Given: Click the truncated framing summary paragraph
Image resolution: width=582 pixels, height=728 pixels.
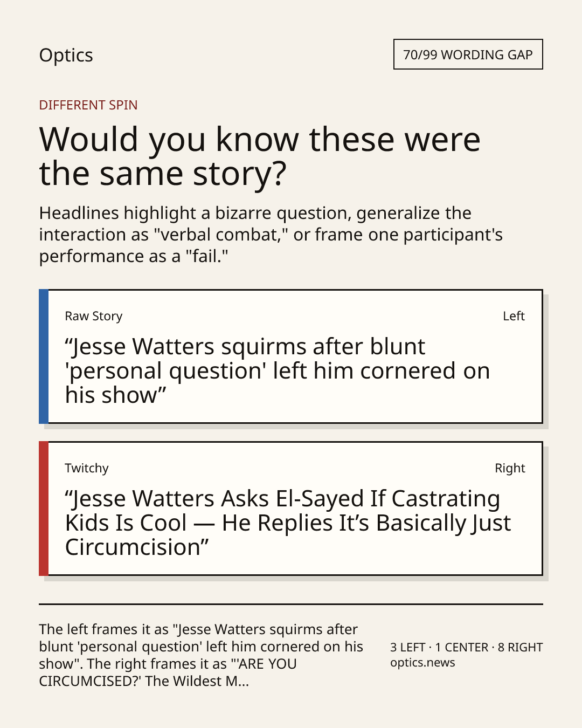Looking at the screenshot, I should click(201, 655).
